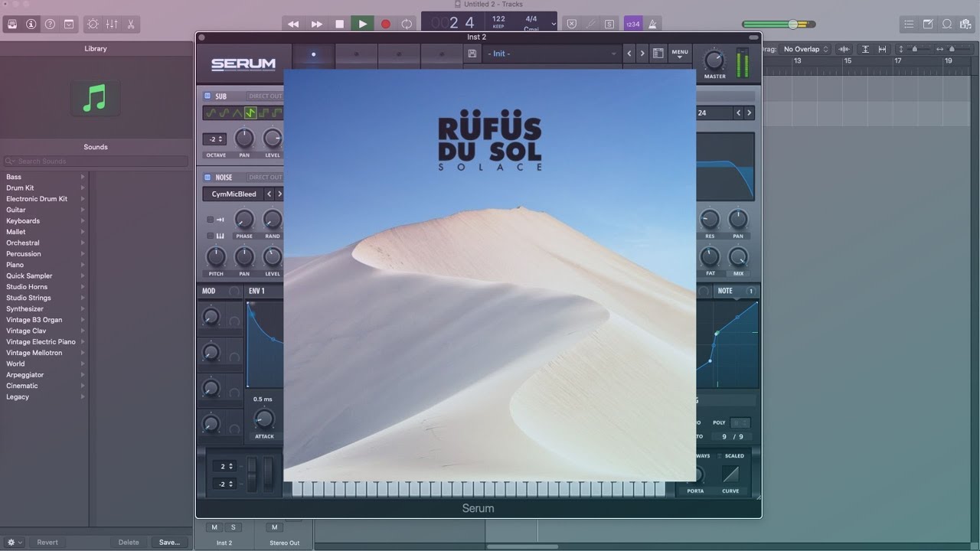Screen dimensions: 980x551
Task: Click the library Delete button
Action: click(129, 542)
